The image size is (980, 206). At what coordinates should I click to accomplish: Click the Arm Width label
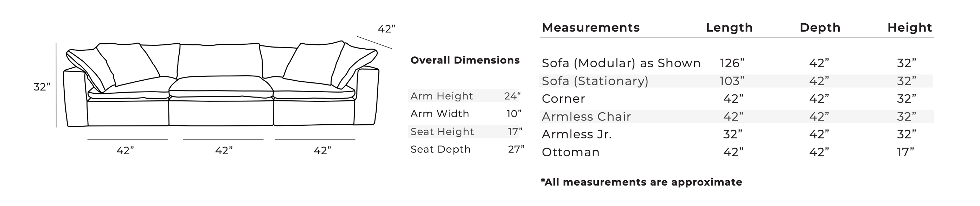pyautogui.click(x=440, y=114)
